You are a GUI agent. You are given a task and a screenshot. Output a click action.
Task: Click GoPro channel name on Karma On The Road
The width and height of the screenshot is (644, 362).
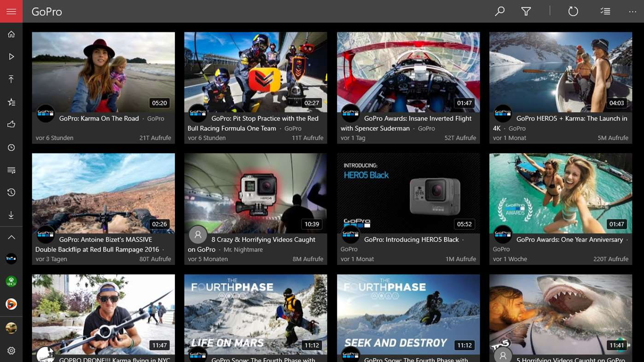tap(156, 118)
